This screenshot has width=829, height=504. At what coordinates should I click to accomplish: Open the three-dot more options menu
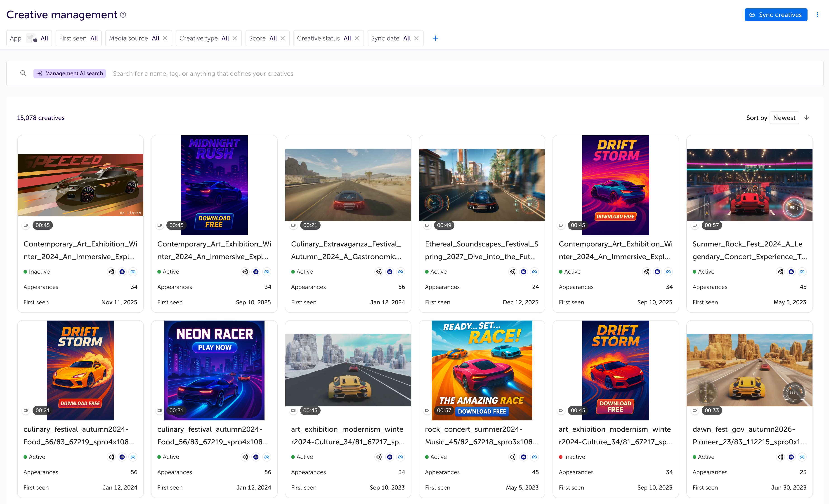click(817, 15)
